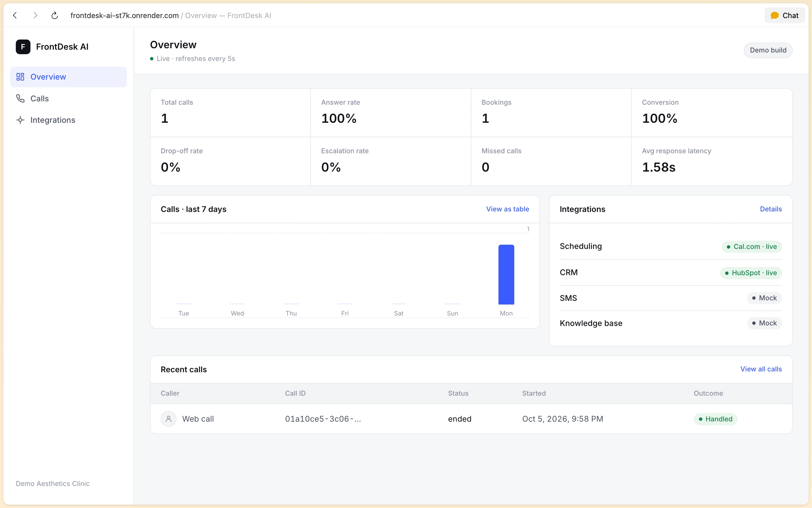This screenshot has width=812, height=508.
Task: Click the Outcome column header
Action: click(708, 393)
